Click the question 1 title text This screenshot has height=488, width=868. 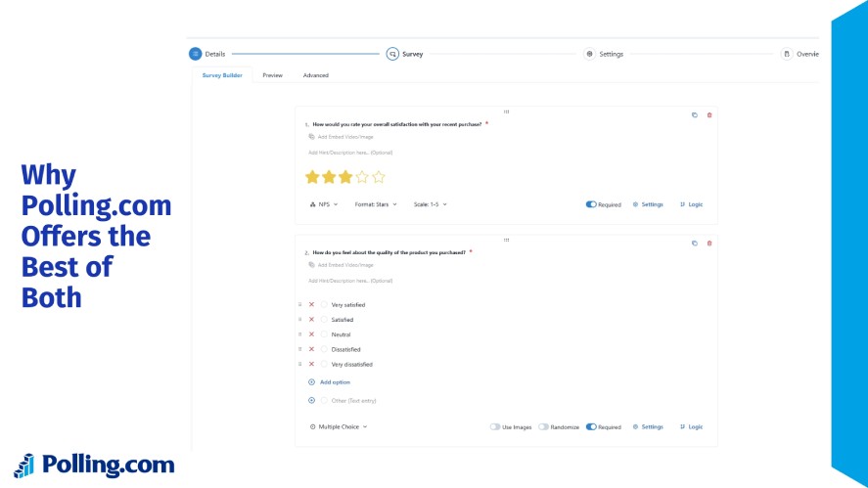pyautogui.click(x=397, y=124)
